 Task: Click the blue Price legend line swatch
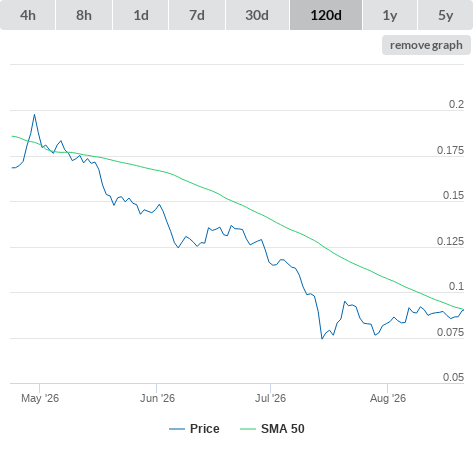[x=177, y=429]
